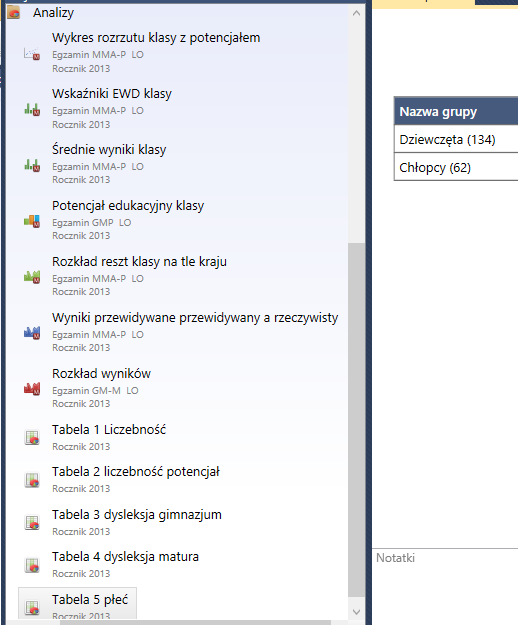This screenshot has height=625, width=518.
Task: Click the horizontal scrollbar at the list bottom
Action: click(x=195, y=622)
